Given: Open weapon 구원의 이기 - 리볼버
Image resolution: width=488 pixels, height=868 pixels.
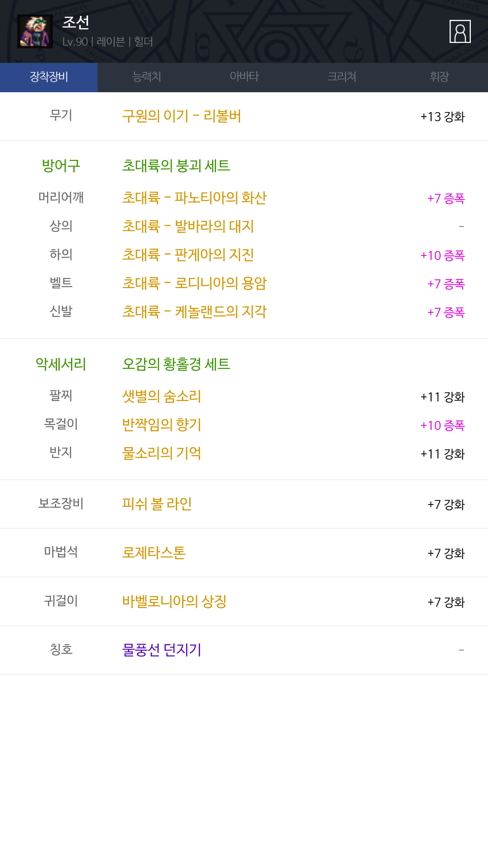Looking at the screenshot, I should point(181,116).
